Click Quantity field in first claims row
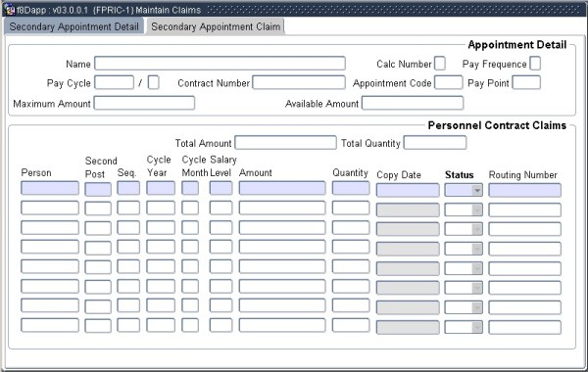Viewport: 588px width, 372px height. click(x=351, y=188)
